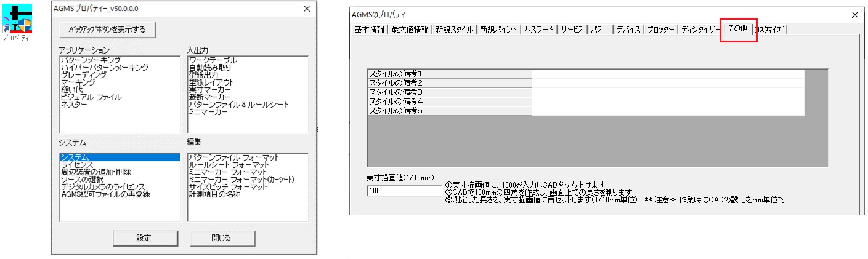The height and width of the screenshot is (259, 868).
Task: Select the その他 tab
Action: pyautogui.click(x=738, y=28)
